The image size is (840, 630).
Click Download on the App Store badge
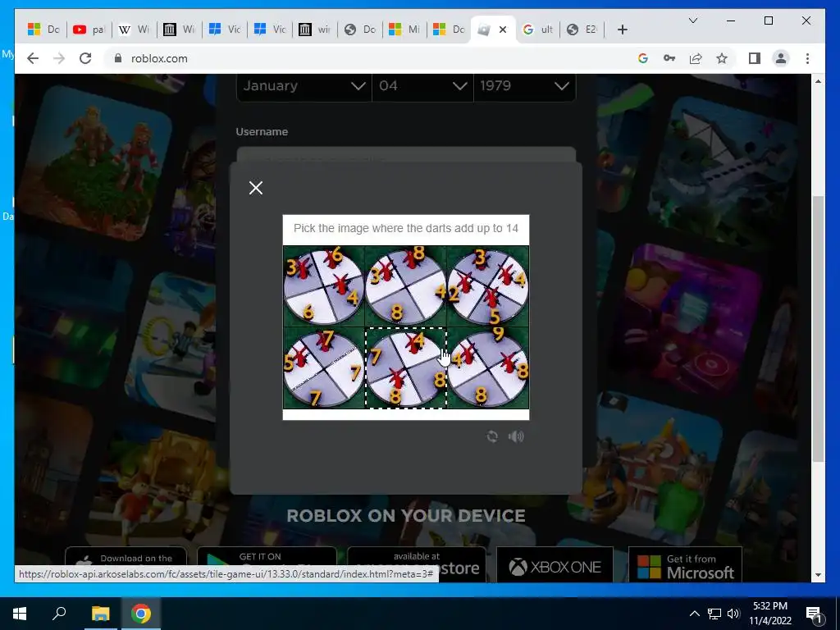tap(126, 564)
